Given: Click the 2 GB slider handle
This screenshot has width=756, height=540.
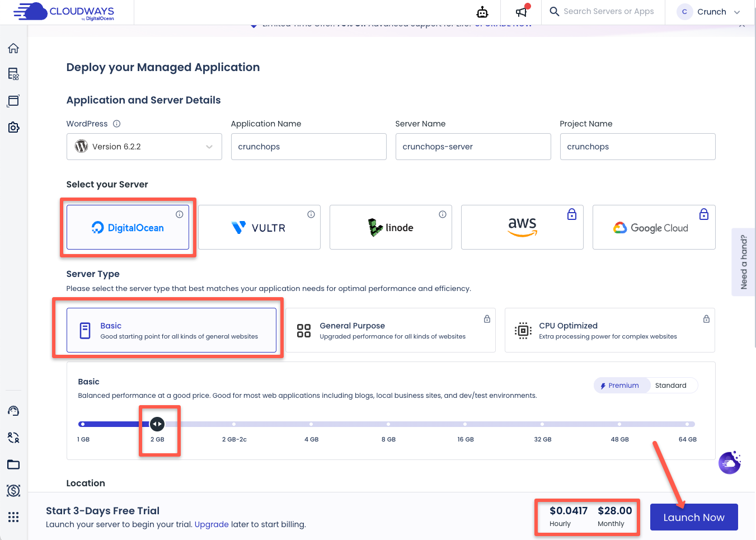Looking at the screenshot, I should click(x=157, y=424).
